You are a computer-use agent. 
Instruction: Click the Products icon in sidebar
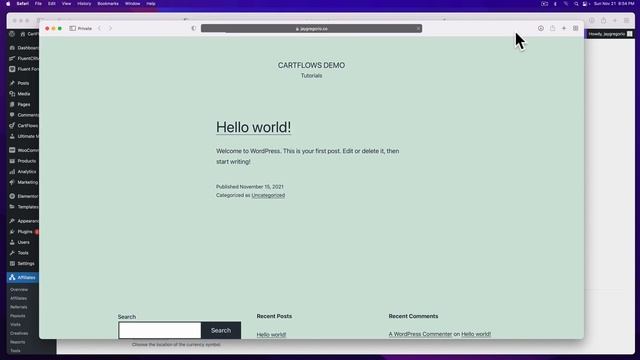coord(12,161)
